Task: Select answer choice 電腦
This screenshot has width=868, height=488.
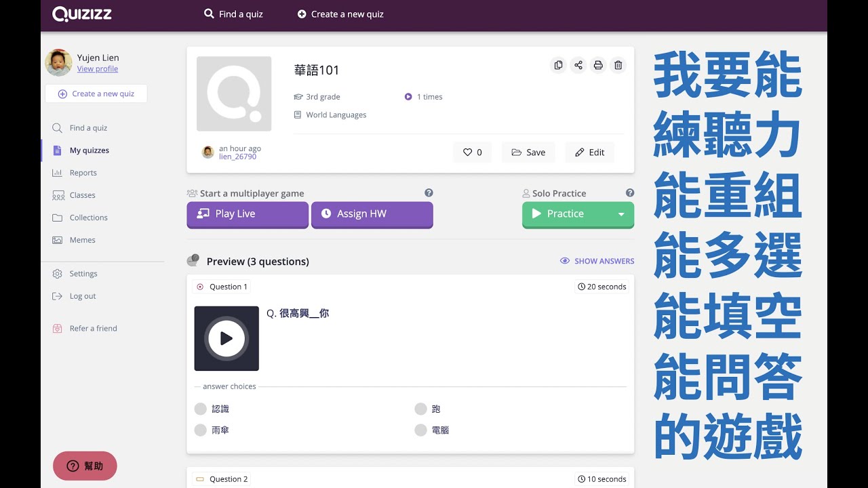Action: click(x=432, y=430)
